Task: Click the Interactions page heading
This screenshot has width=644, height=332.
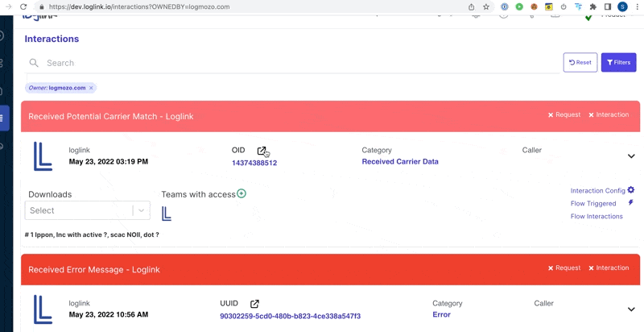Action: [52, 39]
